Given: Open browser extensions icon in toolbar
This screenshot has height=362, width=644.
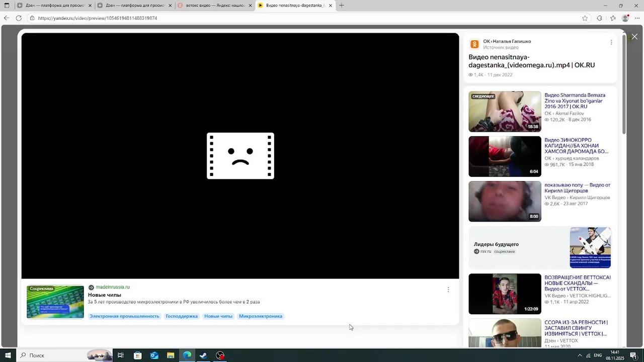Looking at the screenshot, I should [599, 18].
